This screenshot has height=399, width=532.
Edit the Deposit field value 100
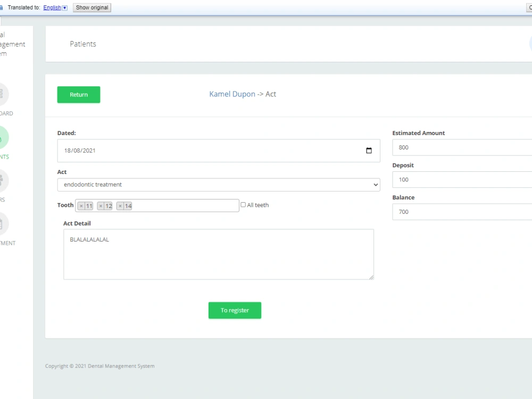click(x=462, y=180)
